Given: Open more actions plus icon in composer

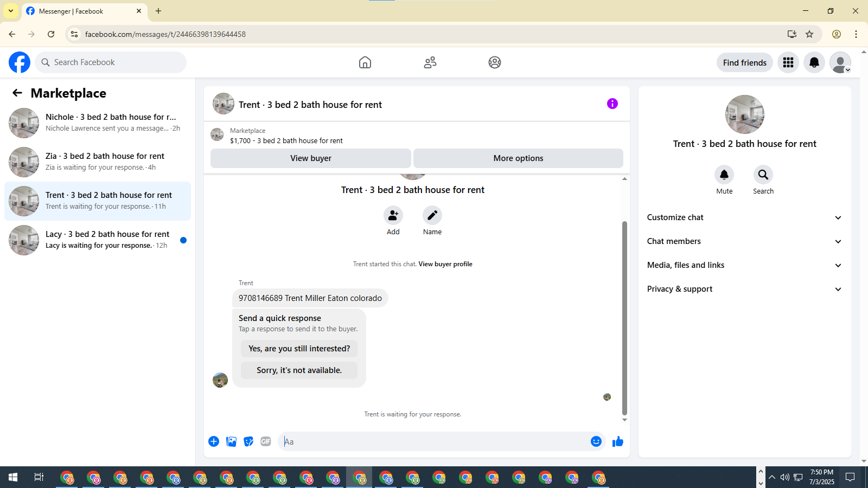Looking at the screenshot, I should point(214,441).
